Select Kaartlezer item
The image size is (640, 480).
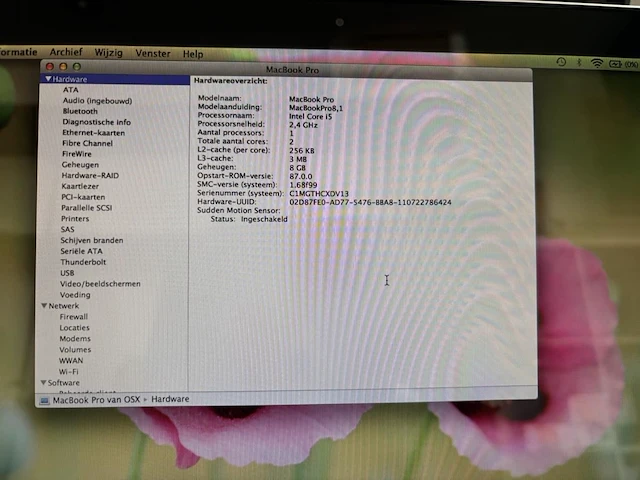point(80,186)
